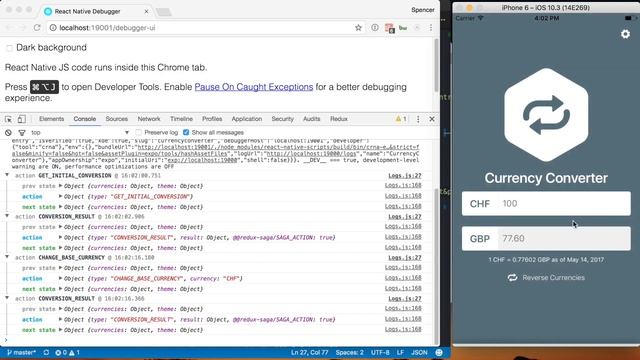Open the top execution context dropdown
The image size is (640, 360).
click(x=80, y=133)
